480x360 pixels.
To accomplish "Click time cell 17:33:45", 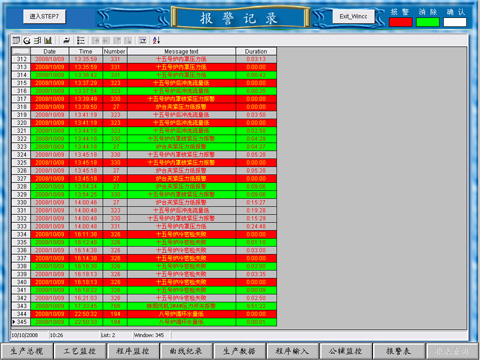I will tap(86, 306).
